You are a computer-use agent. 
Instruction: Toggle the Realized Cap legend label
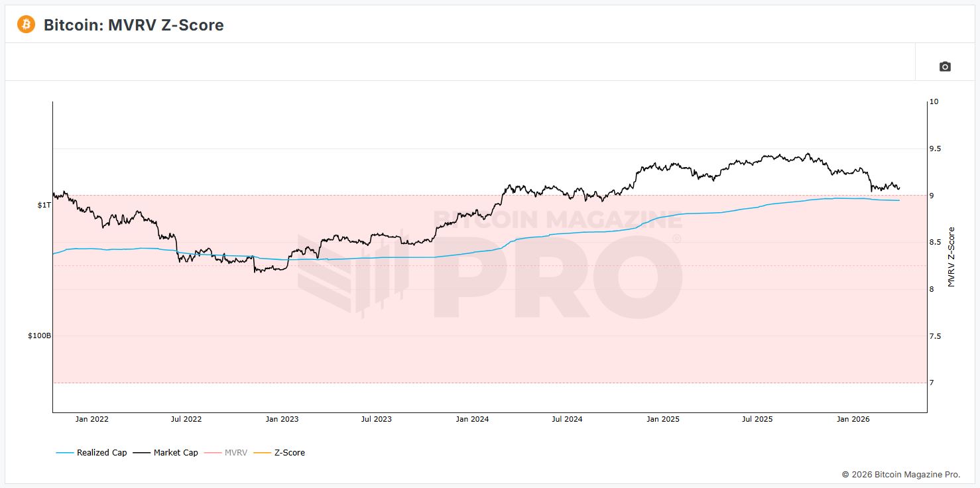pos(101,453)
